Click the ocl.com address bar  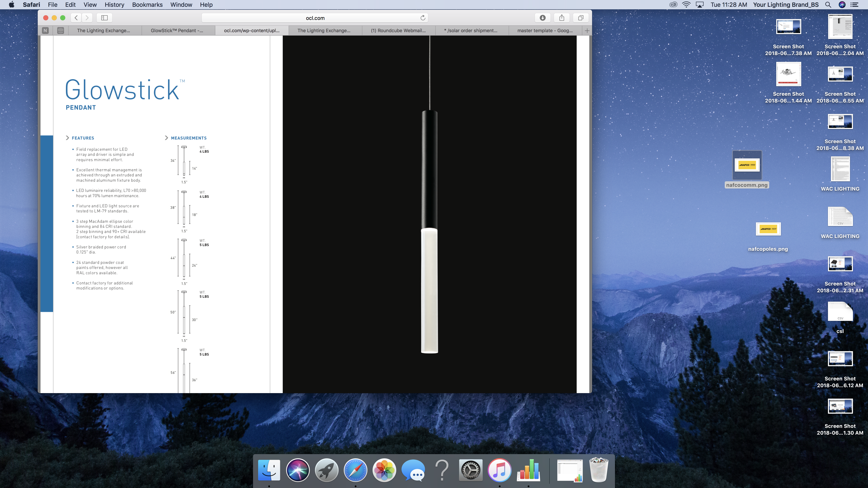click(x=315, y=18)
